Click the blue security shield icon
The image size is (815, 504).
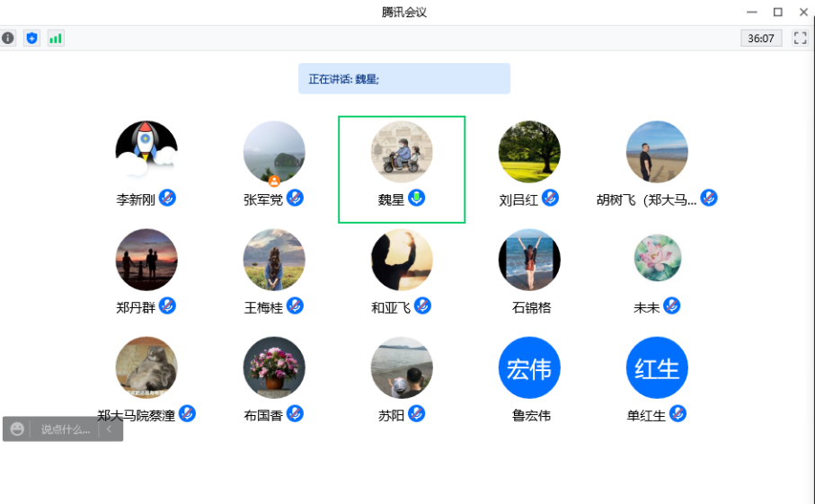31,38
